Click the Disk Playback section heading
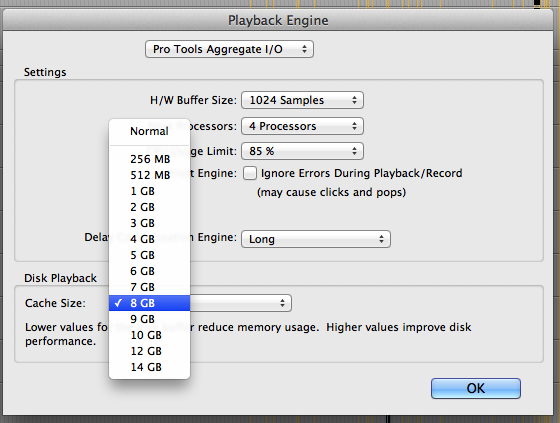The height and width of the screenshot is (423, 560). tap(60, 278)
